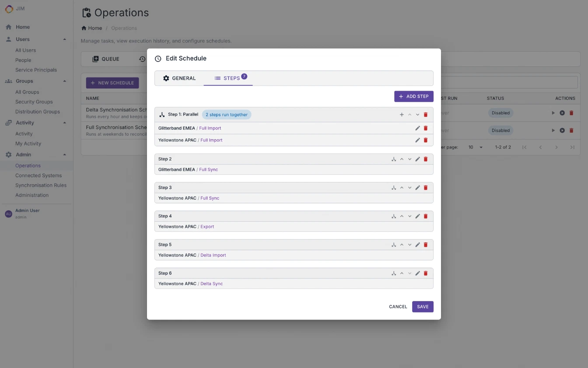This screenshot has height=368, width=588.
Task: Open the rows per page dropdown
Action: (475, 147)
